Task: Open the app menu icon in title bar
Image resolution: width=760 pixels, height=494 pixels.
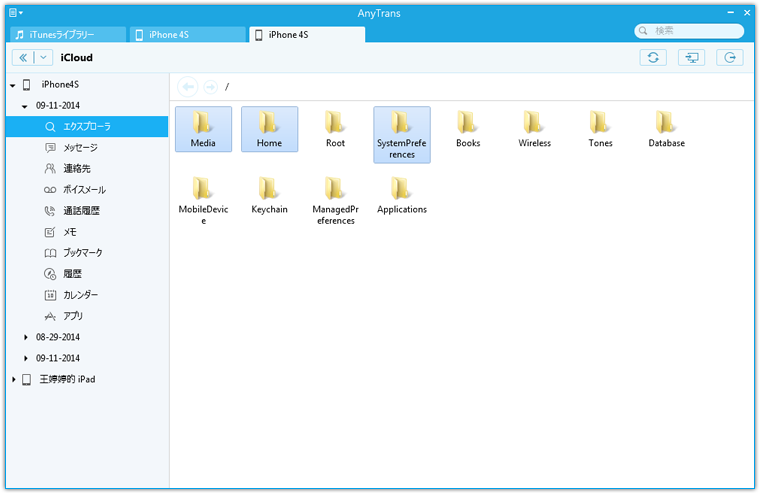Action: [16, 13]
